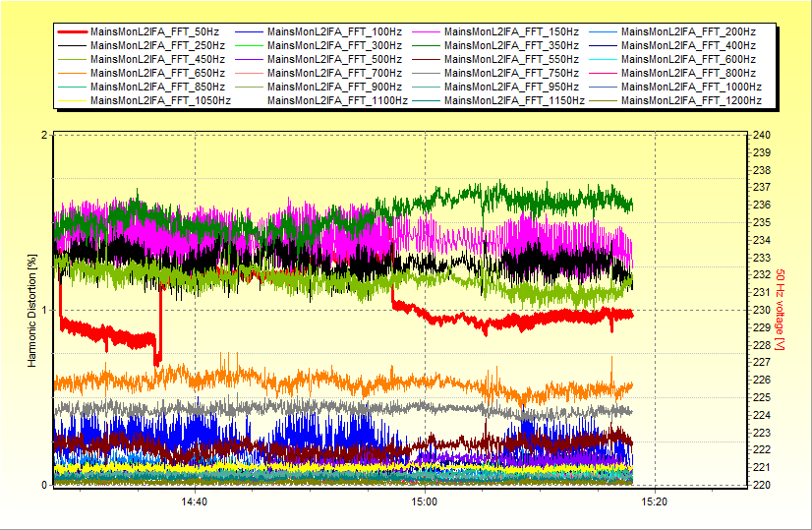Click the 240 value on voltage axis
The height and width of the screenshot is (530, 812).
763,135
